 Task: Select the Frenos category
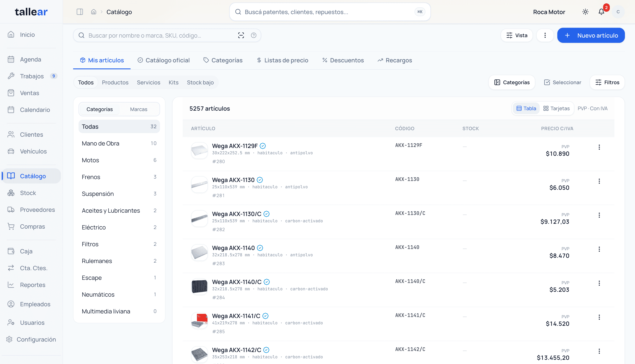[x=119, y=177]
